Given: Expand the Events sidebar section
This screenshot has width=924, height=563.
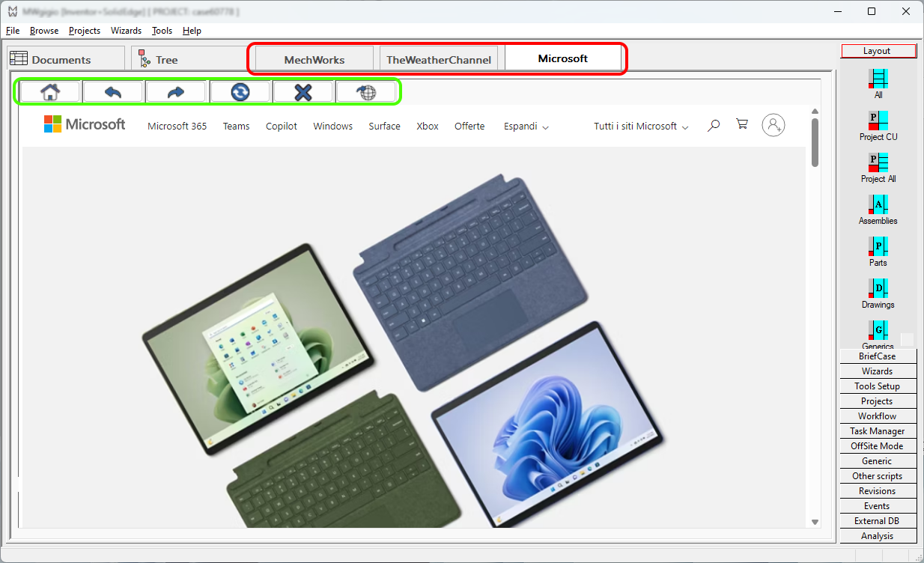Looking at the screenshot, I should (878, 506).
